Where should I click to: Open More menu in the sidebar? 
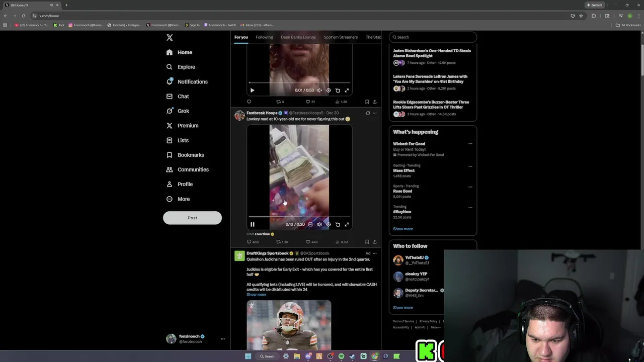click(x=178, y=199)
